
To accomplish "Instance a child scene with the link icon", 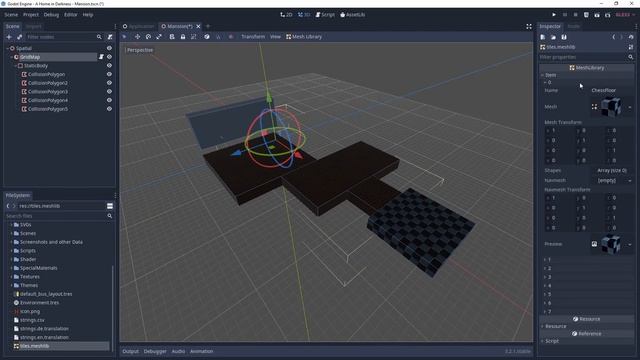I will tap(19, 37).
